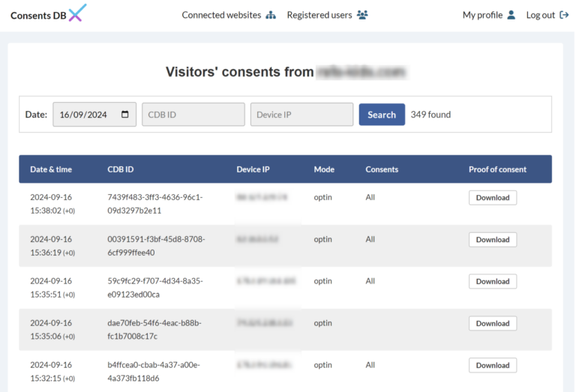Click the Date & time column header
The image size is (576, 392).
coord(51,169)
